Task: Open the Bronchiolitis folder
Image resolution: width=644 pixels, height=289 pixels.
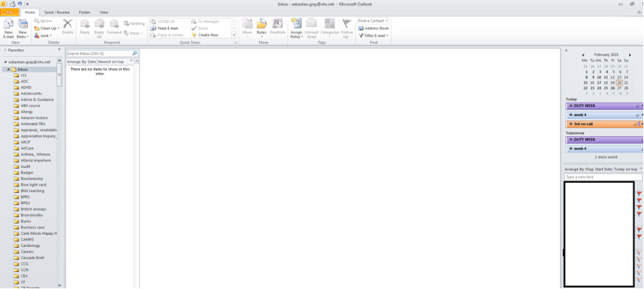Action: click(31, 215)
